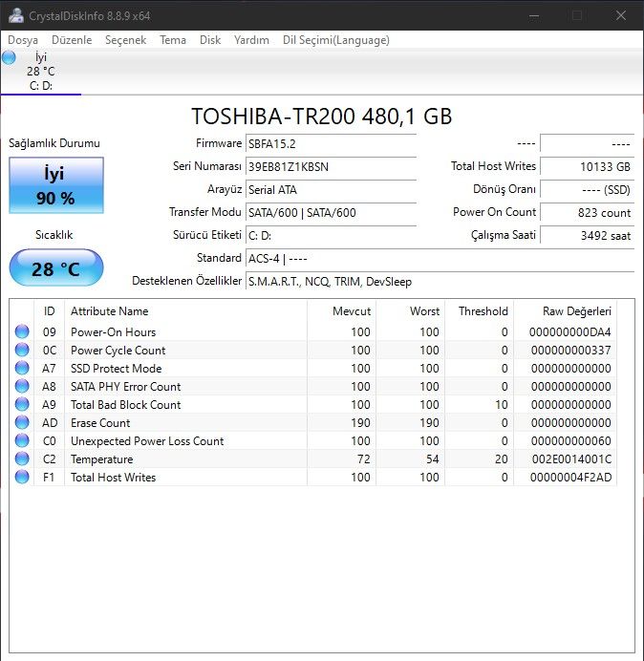Click the blue status orb for Power-On Hours
Viewport: 644px width, 661px height.
[22, 331]
